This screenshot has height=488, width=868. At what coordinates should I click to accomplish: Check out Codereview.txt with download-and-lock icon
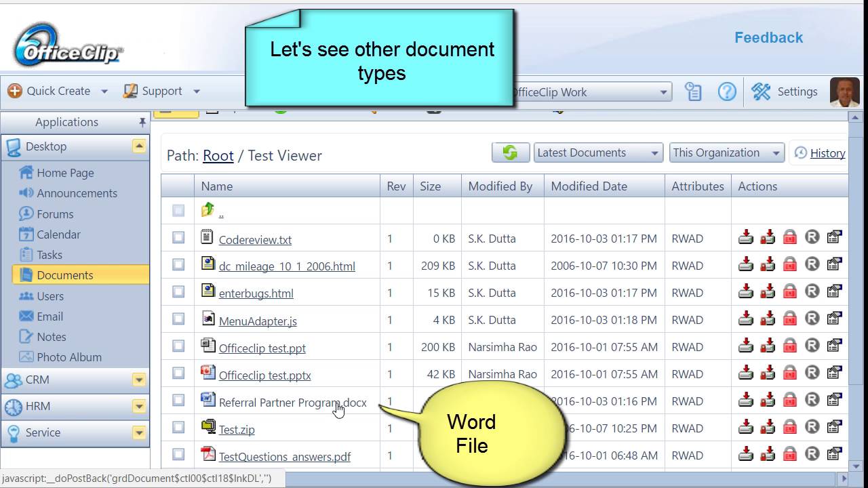pyautogui.click(x=768, y=237)
